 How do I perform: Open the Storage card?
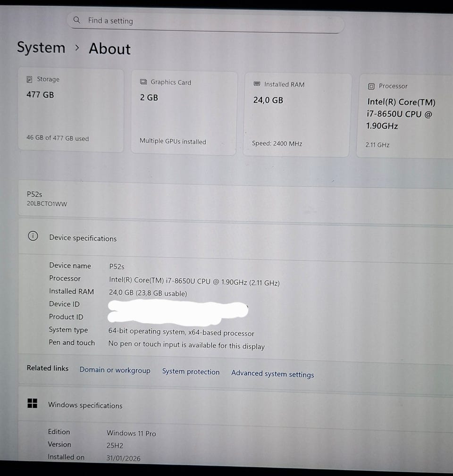71,110
